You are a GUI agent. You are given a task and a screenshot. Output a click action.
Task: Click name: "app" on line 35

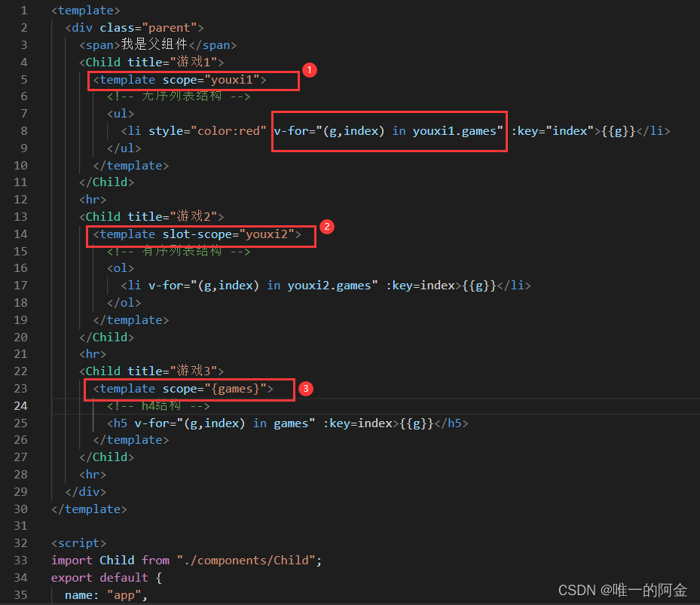tap(103, 595)
